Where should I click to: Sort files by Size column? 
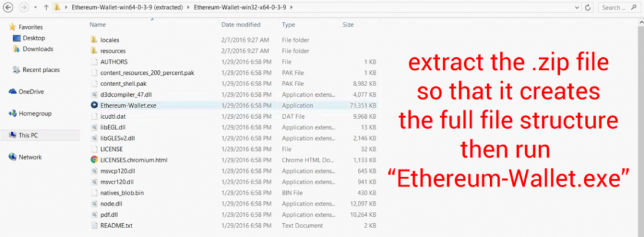click(348, 25)
